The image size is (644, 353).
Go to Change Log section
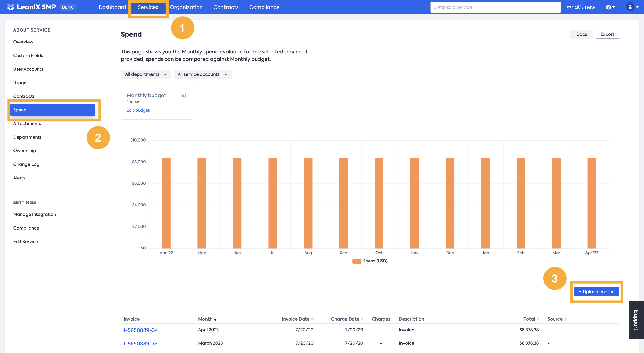[26, 164]
